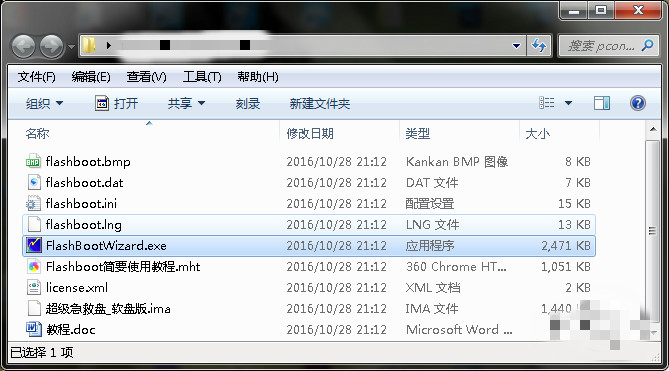Open the 查看(V) menu

click(146, 77)
